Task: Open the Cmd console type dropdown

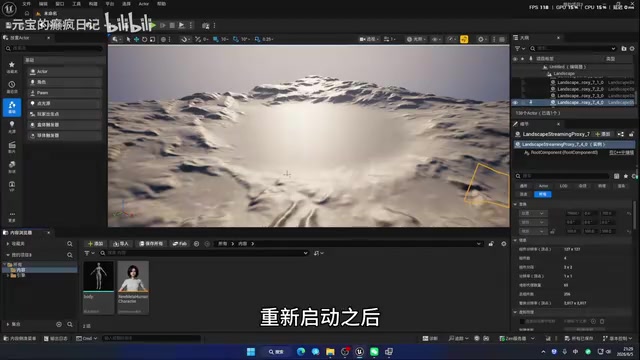Action: 87,338
